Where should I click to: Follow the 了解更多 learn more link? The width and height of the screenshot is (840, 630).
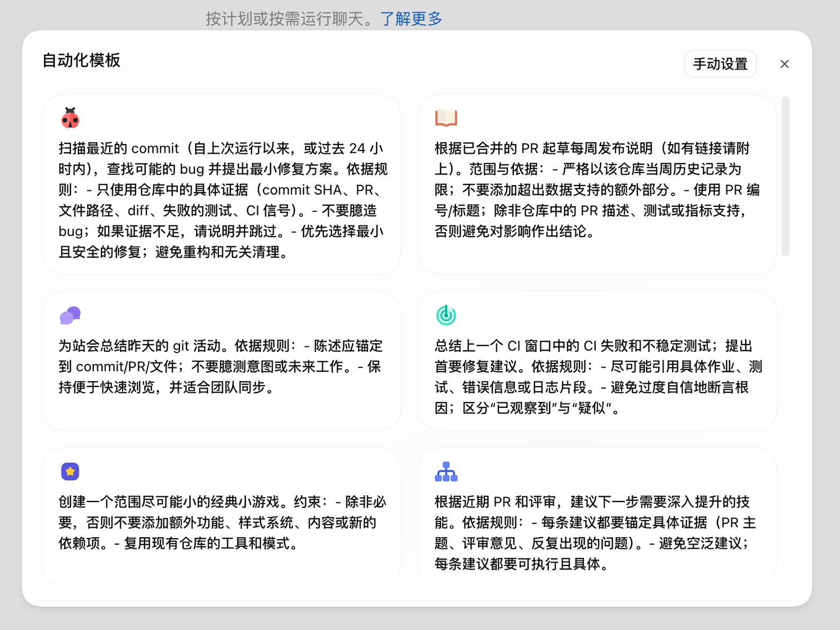tap(411, 19)
